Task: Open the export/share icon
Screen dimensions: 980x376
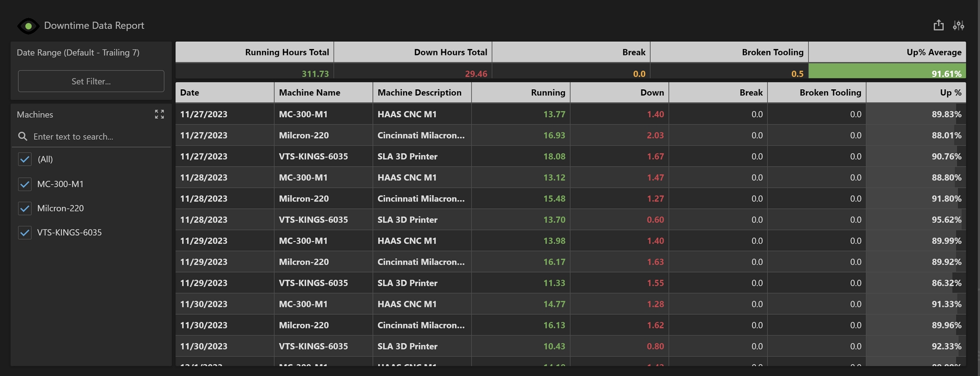Action: (x=938, y=25)
